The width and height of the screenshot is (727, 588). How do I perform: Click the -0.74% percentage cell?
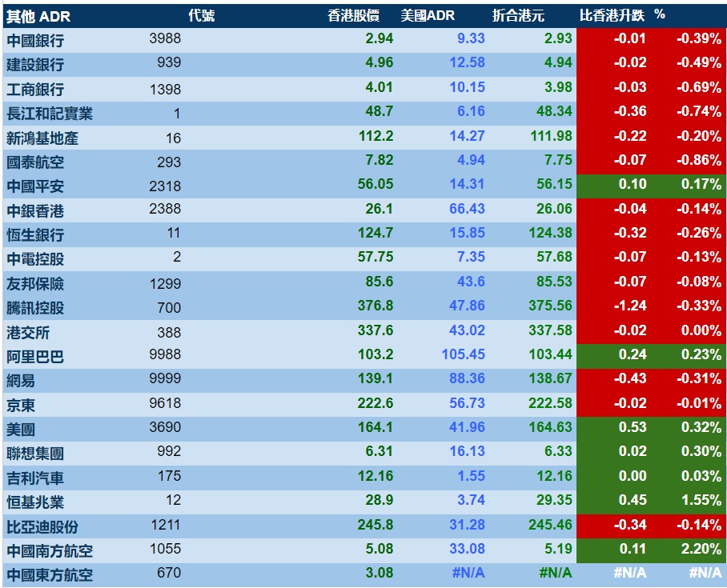699,112
